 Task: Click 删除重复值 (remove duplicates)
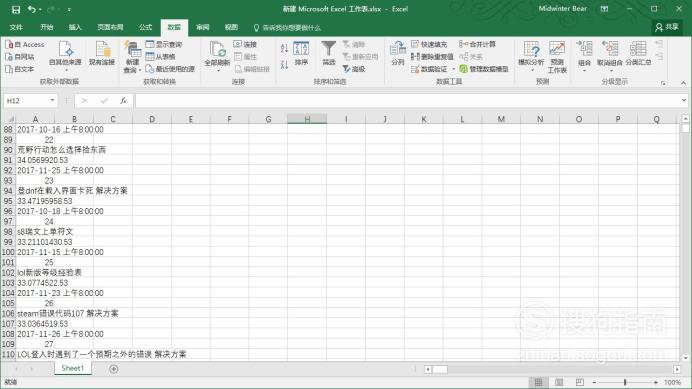tap(432, 57)
